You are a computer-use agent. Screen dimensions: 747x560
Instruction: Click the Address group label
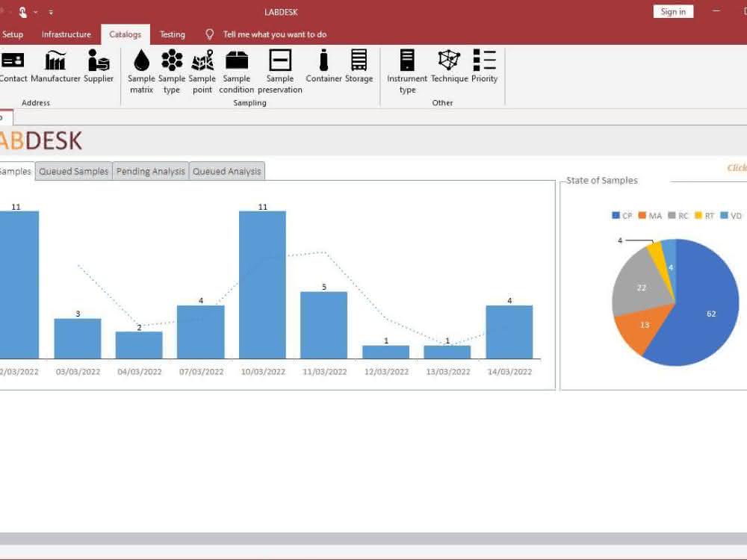tap(36, 103)
